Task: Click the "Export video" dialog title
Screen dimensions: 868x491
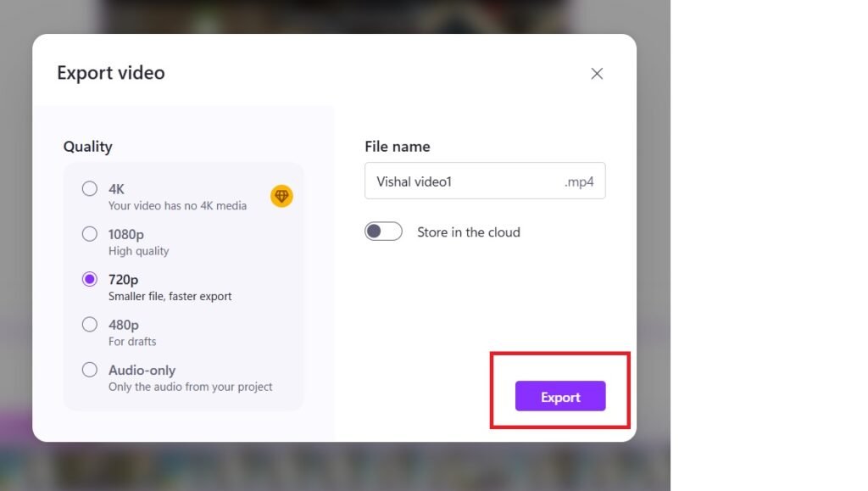Action: tap(110, 73)
